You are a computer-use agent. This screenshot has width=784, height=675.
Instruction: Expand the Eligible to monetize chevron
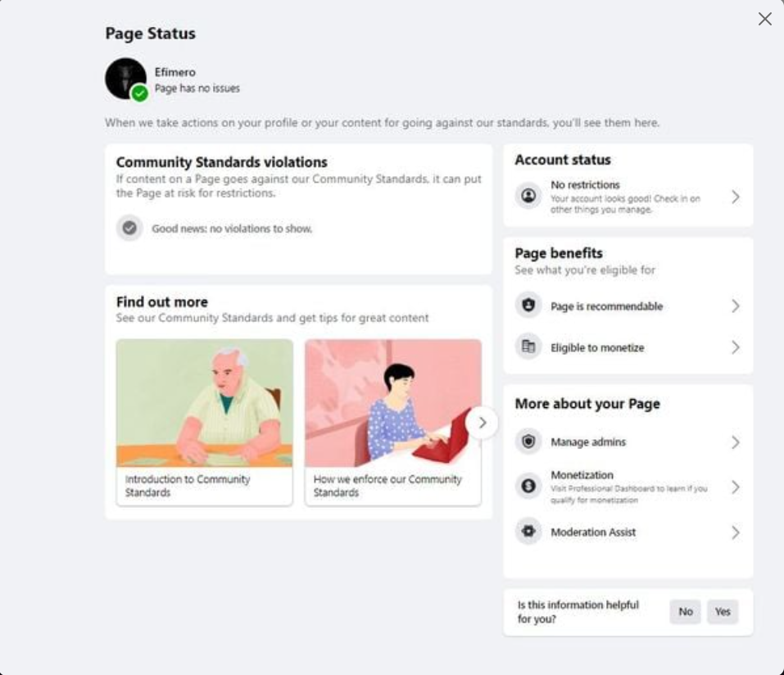pos(735,347)
